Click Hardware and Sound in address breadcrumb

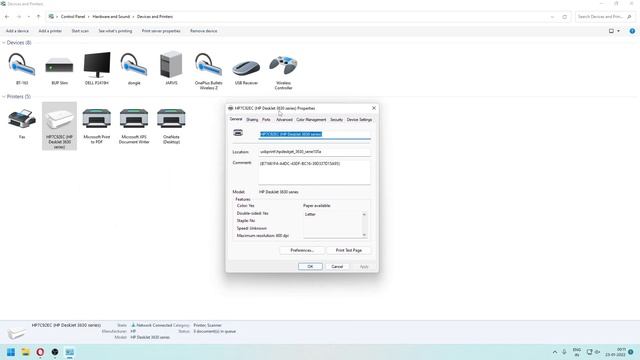[x=111, y=17]
